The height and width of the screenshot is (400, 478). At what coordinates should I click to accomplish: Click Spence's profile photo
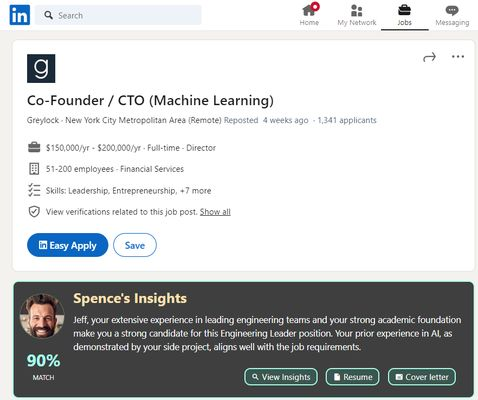click(x=42, y=316)
